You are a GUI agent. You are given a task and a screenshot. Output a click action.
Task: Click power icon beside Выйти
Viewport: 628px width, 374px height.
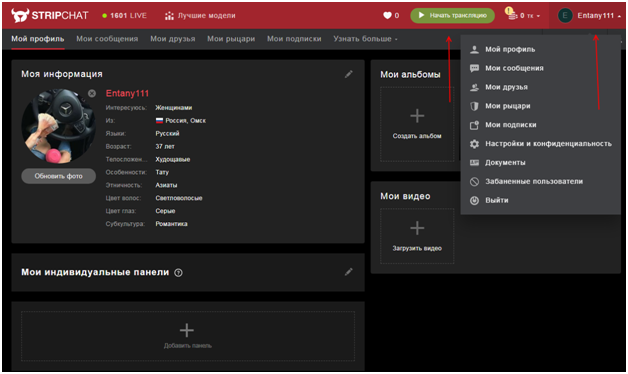(474, 201)
